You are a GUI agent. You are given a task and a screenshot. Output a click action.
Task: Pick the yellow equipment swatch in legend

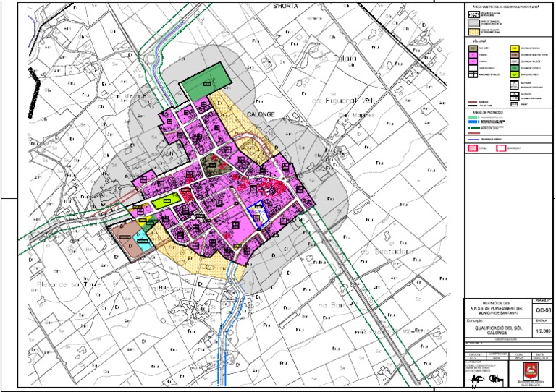coord(515,48)
